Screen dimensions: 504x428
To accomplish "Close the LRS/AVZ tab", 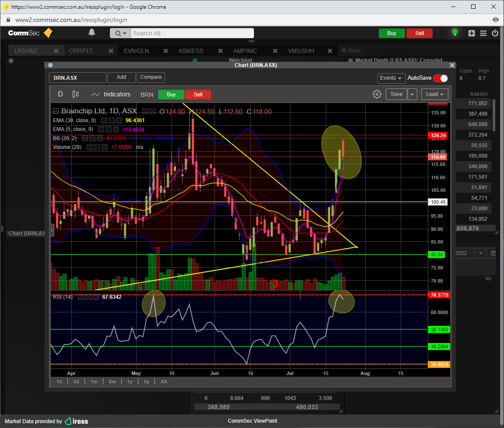I will point(56,51).
